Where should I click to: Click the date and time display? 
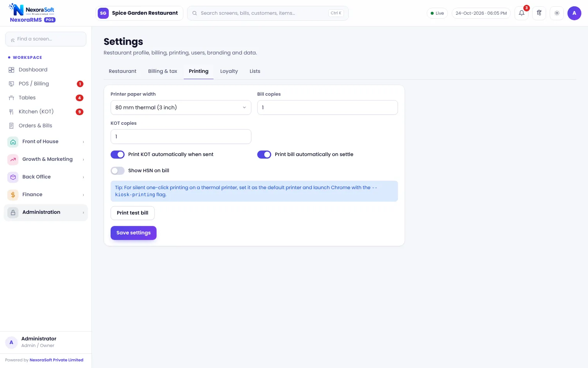[x=481, y=13]
